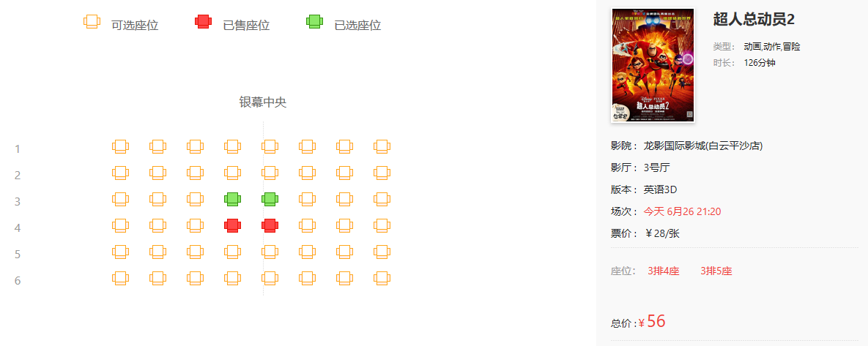The height and width of the screenshot is (346, 868).
Task: Select the last seat in row 6
Action: tap(382, 278)
